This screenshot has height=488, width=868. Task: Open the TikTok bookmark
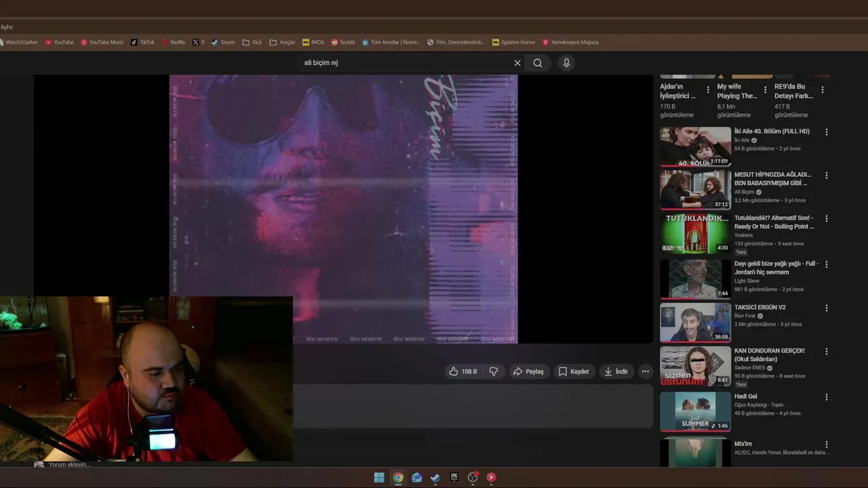click(x=142, y=42)
